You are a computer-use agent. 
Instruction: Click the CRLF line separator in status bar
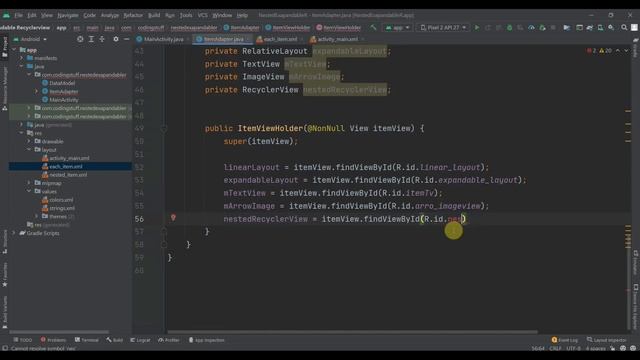click(x=555, y=348)
